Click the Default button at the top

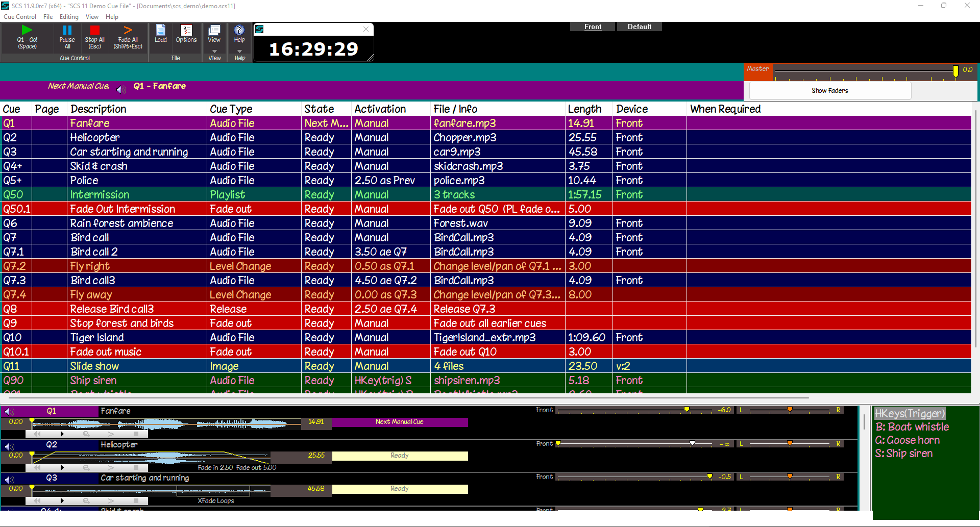pos(639,27)
